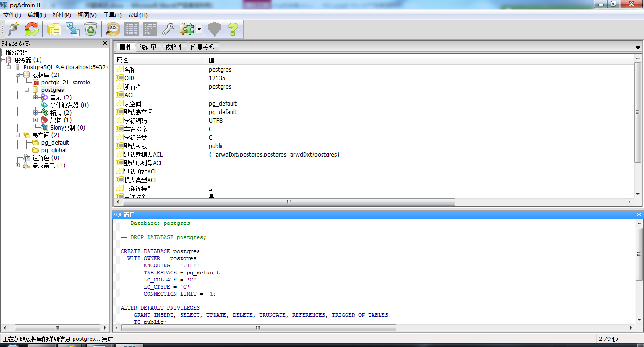Open the plugins dropdown arrow in toolbar
The image size is (644, 347).
(x=199, y=30)
